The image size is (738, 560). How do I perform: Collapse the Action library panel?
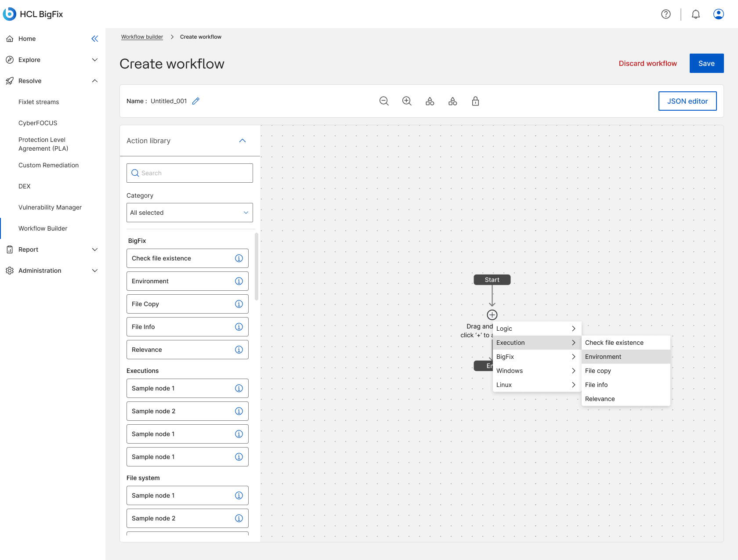coord(242,141)
